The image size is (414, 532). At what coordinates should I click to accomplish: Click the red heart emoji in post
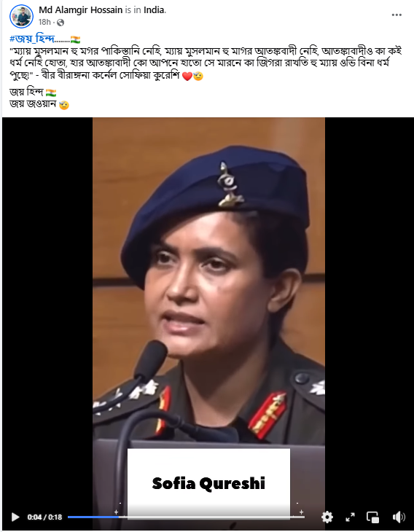187,76
